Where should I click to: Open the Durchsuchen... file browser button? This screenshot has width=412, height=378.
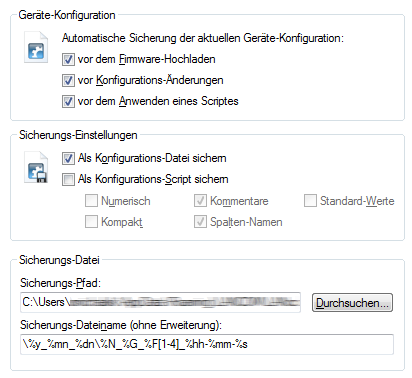tap(352, 303)
